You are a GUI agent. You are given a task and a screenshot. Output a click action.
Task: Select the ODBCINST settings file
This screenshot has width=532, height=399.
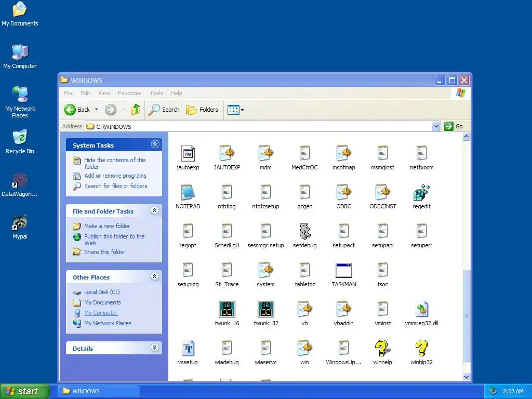(383, 192)
